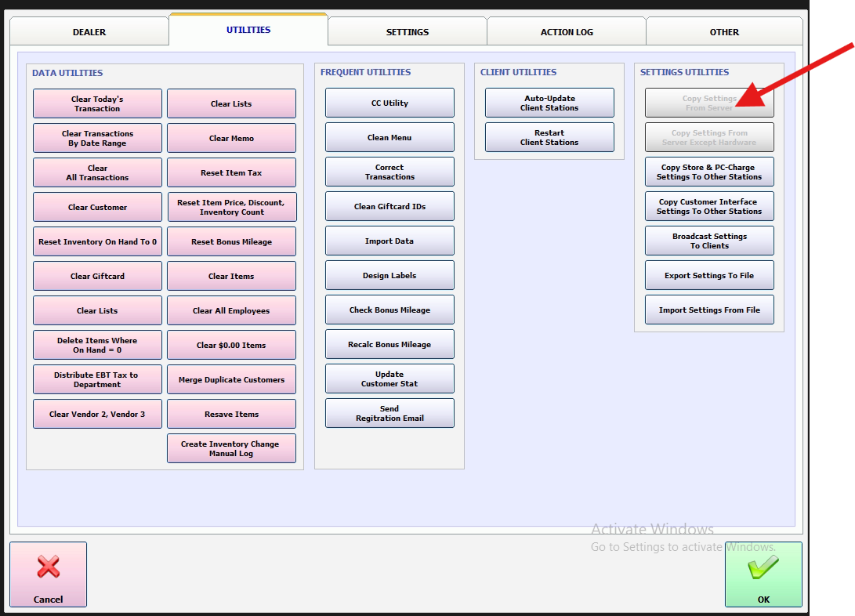Click Clear All Transactions button
This screenshot has width=855, height=616.
coord(98,172)
